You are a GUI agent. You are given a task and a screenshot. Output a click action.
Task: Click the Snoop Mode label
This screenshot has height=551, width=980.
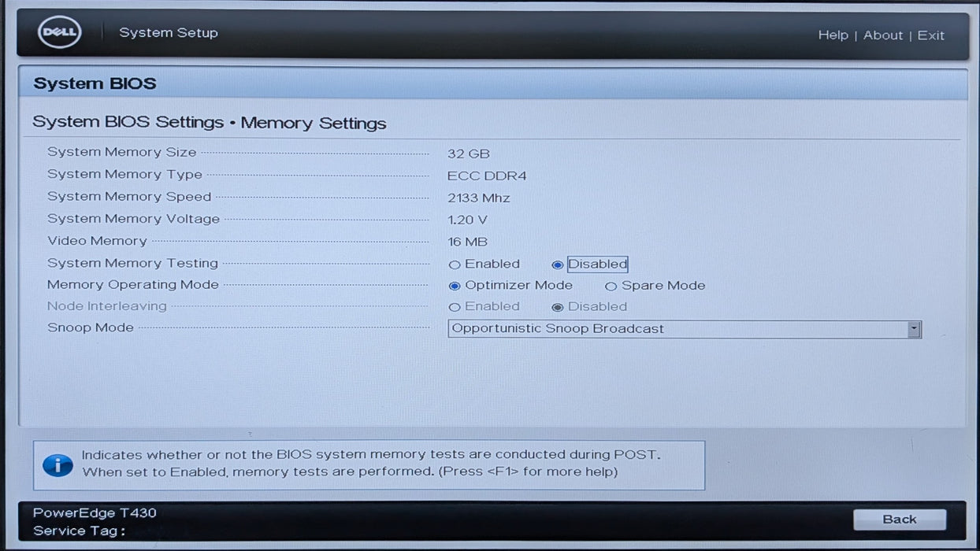(x=91, y=327)
